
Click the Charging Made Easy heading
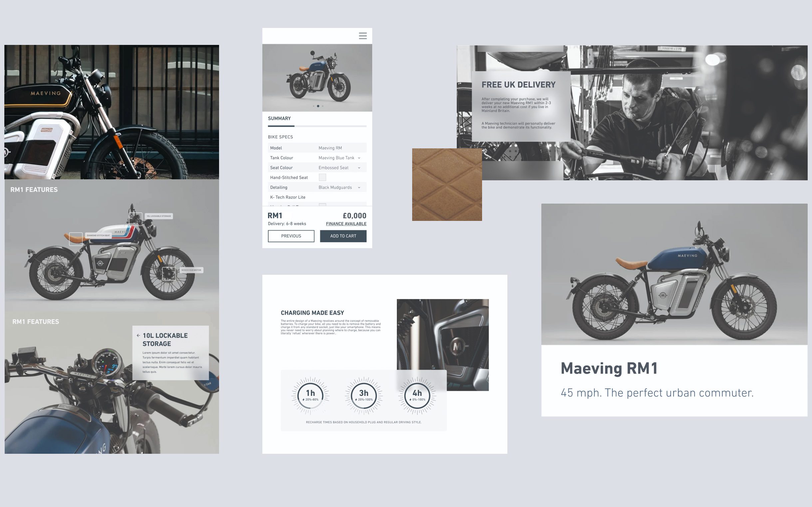[x=312, y=313]
